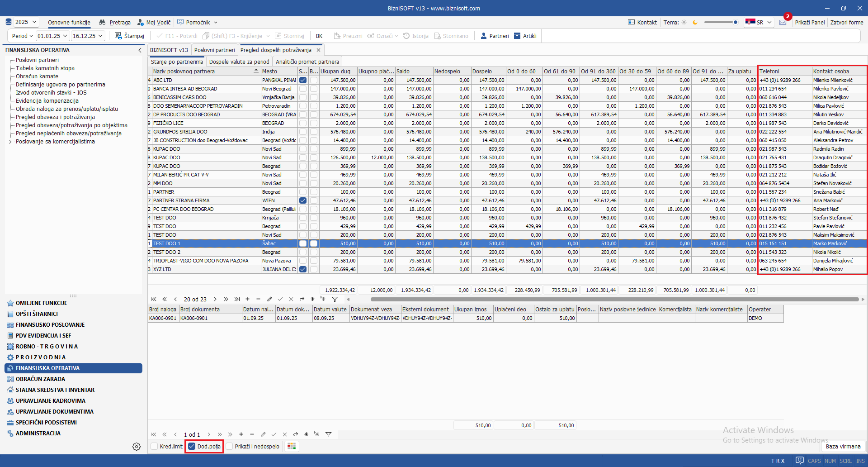Click the Baza virmana button
Screen dimensions: 868x467
click(843, 446)
